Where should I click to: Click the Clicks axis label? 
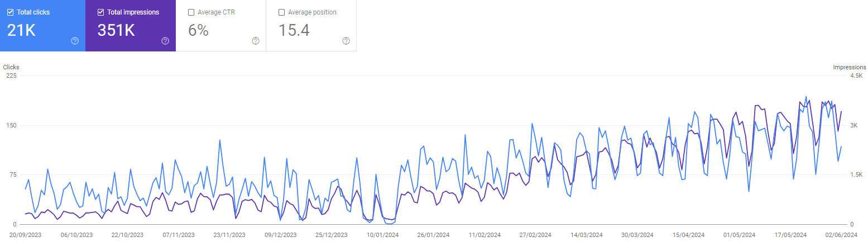tap(11, 67)
